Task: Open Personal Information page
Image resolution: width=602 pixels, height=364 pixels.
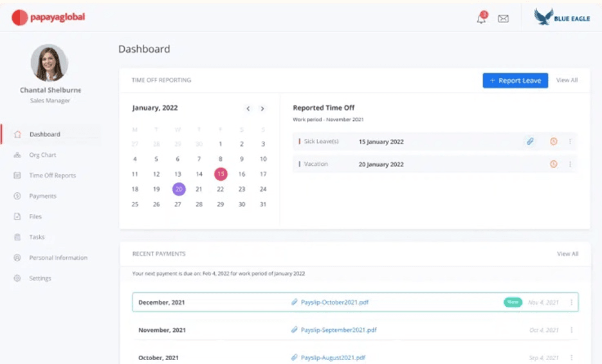Action: click(59, 258)
